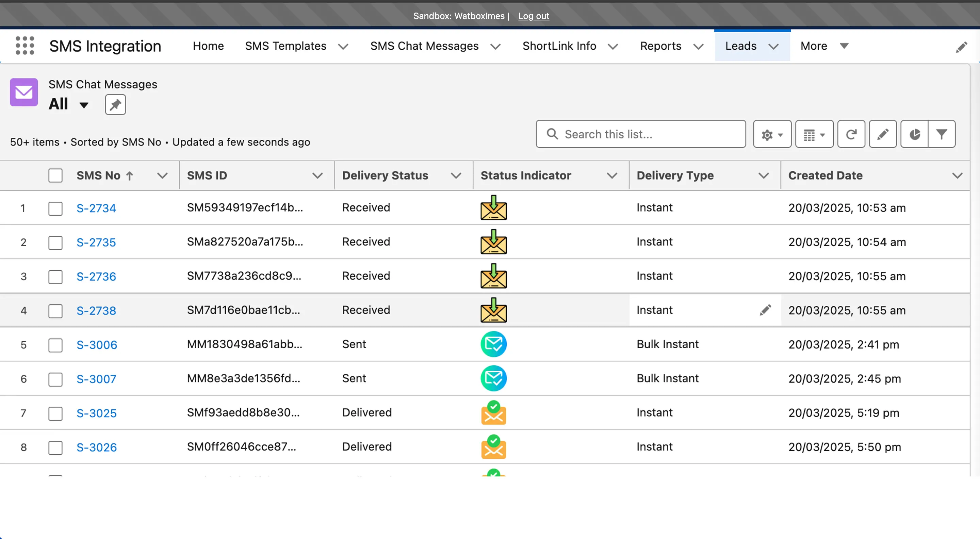Click the Received status icon for S-2735
Viewport: 980px width, 539px height.
pyautogui.click(x=493, y=242)
